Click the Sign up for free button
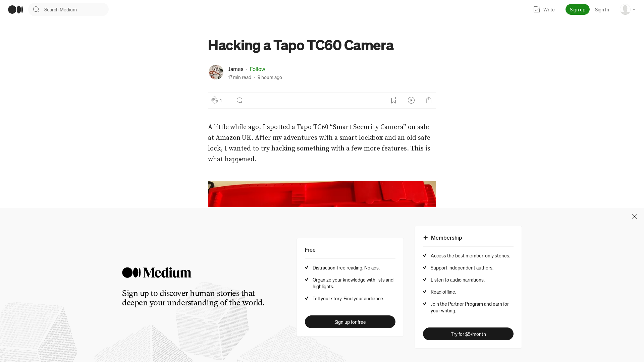 pos(350,321)
